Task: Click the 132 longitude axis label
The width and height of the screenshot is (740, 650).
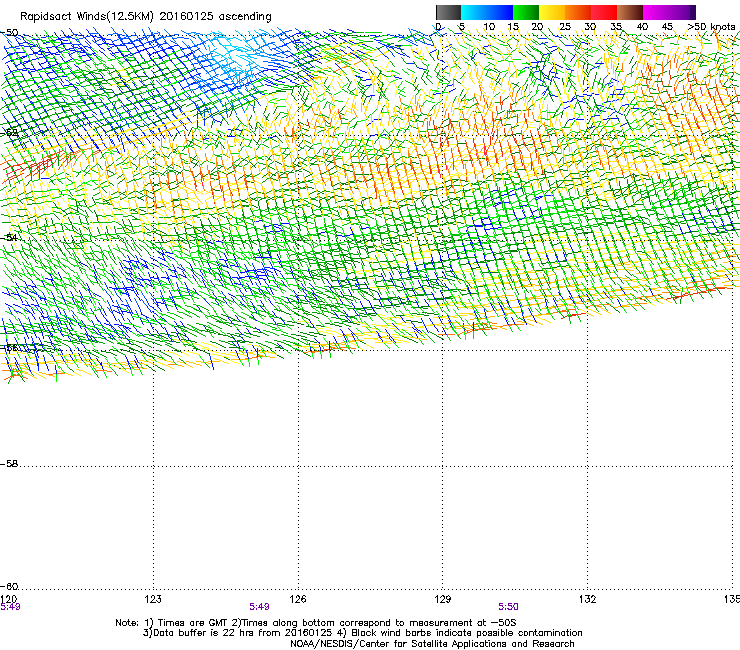Action: [588, 599]
